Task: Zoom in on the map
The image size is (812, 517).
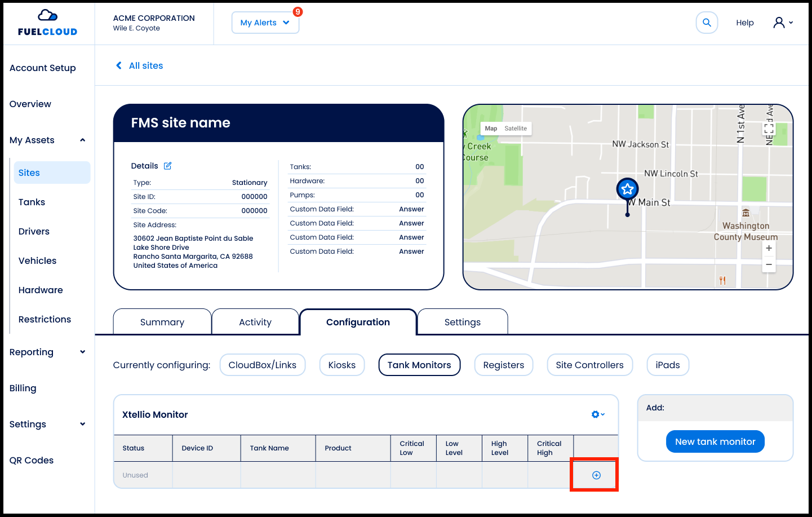Action: point(769,248)
